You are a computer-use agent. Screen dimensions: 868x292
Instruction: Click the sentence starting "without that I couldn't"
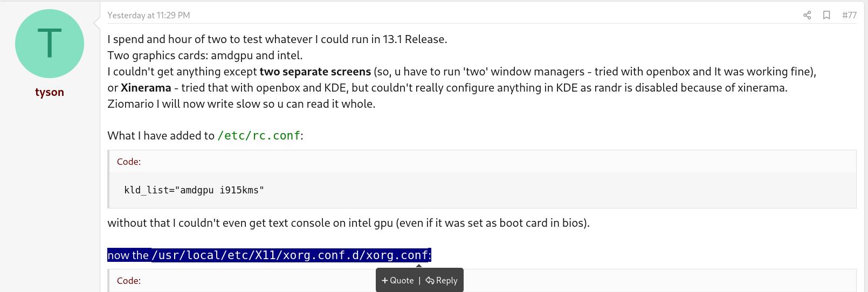coord(348,223)
